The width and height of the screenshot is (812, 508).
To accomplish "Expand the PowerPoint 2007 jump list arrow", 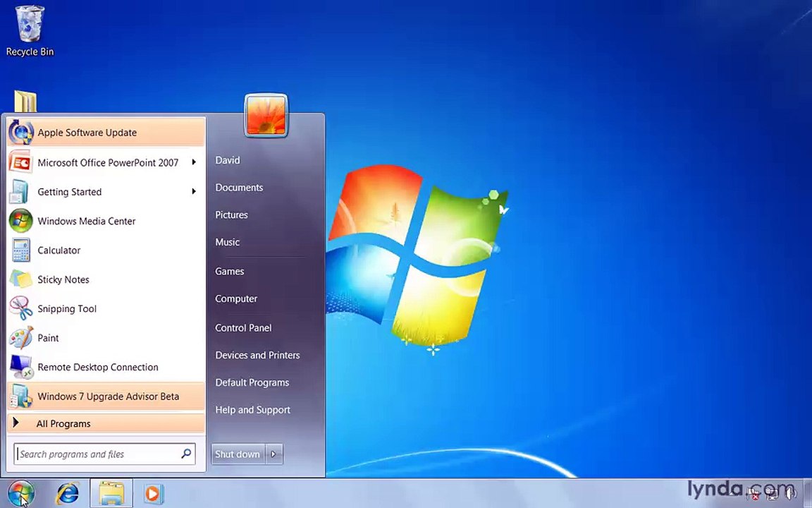I will (194, 162).
